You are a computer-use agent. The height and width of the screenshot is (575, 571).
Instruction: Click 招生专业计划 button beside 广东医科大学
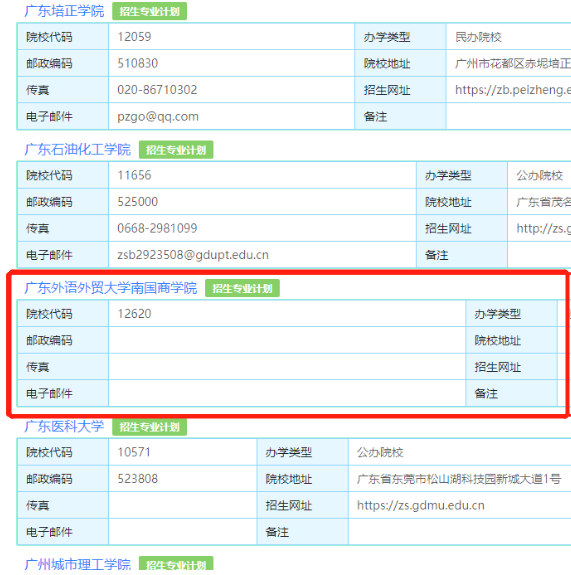pyautogui.click(x=149, y=427)
